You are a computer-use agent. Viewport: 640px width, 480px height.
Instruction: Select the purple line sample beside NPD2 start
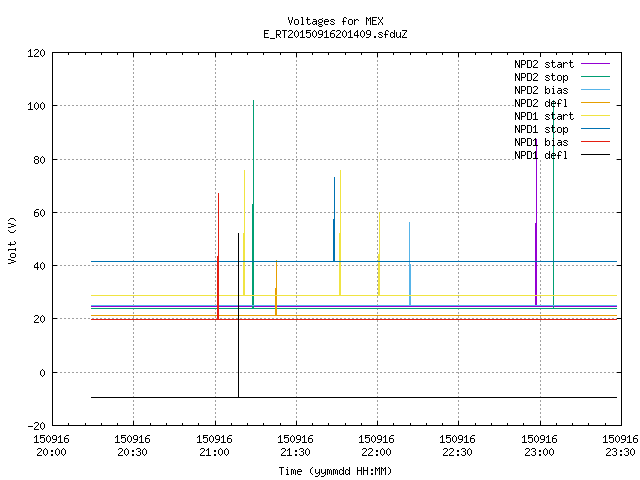pyautogui.click(x=595, y=64)
